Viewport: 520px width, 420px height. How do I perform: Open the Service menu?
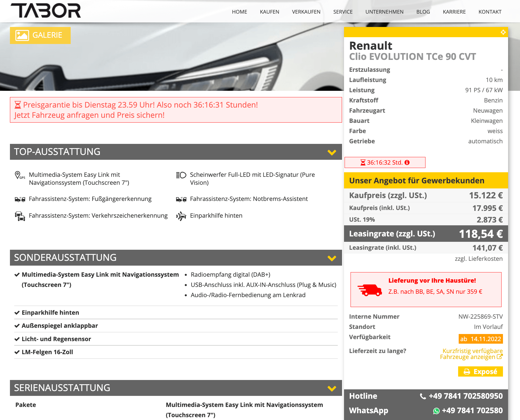click(343, 12)
